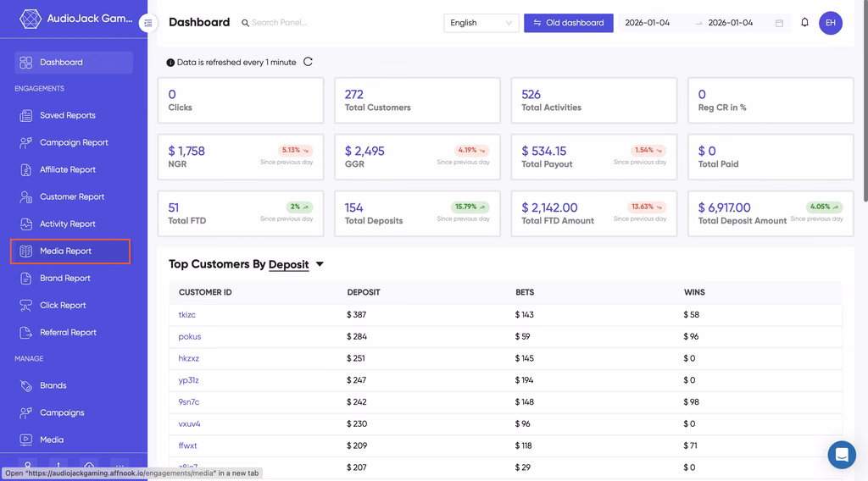Viewport: 868px width, 481px height.
Task: Open the English language dropdown
Action: (x=481, y=23)
